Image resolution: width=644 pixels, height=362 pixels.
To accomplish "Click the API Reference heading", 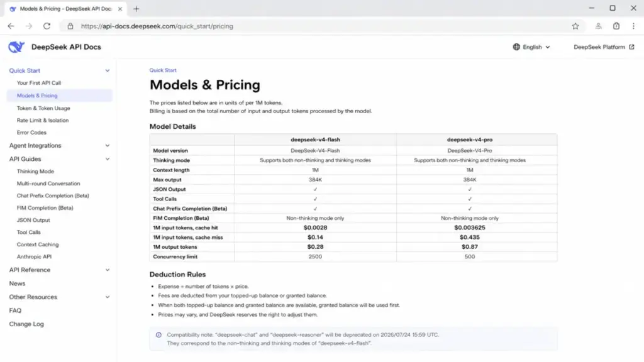I will tap(30, 270).
